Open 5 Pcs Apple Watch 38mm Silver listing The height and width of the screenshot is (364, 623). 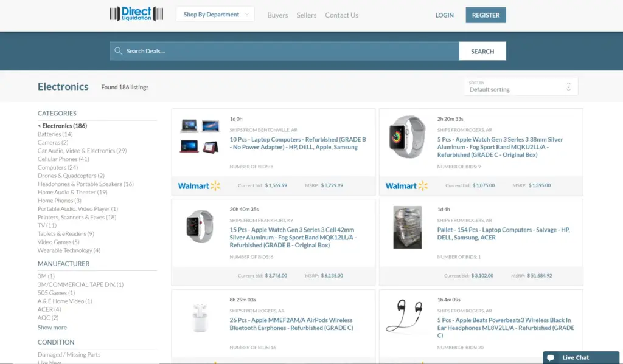click(x=500, y=147)
